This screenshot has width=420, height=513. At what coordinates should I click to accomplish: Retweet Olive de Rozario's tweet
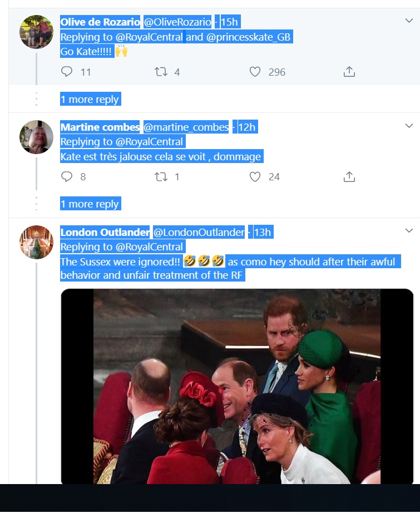pos(161,72)
